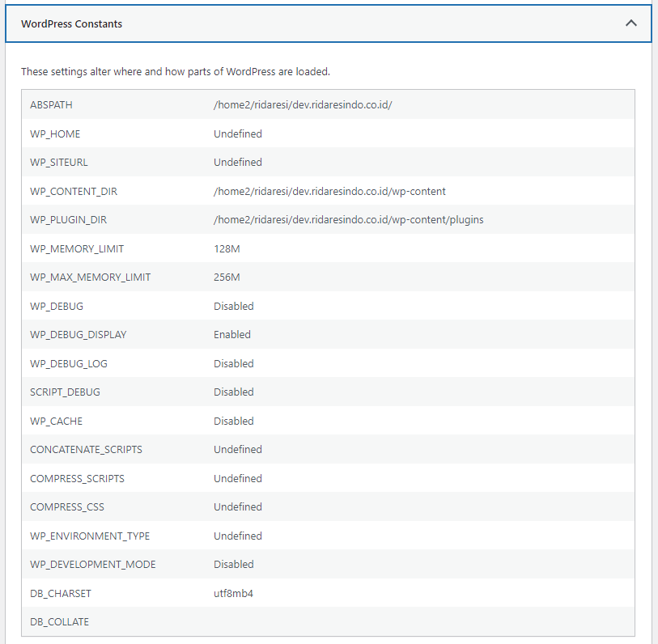This screenshot has height=644, width=658.
Task: Click the WP_HOME row label
Action: pyautogui.click(x=55, y=133)
